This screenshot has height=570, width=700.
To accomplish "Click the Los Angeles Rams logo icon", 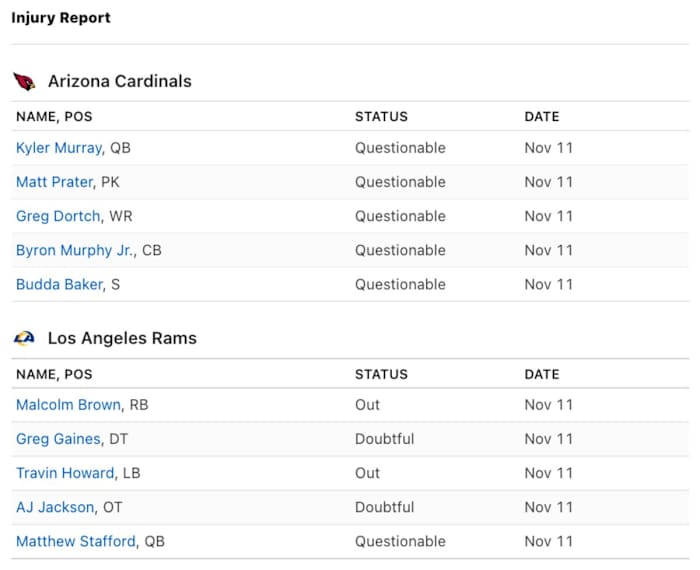I will (x=24, y=339).
